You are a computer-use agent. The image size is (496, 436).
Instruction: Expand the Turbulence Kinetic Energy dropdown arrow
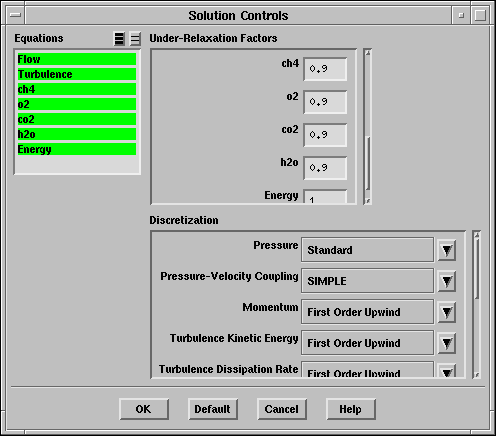pyautogui.click(x=447, y=343)
